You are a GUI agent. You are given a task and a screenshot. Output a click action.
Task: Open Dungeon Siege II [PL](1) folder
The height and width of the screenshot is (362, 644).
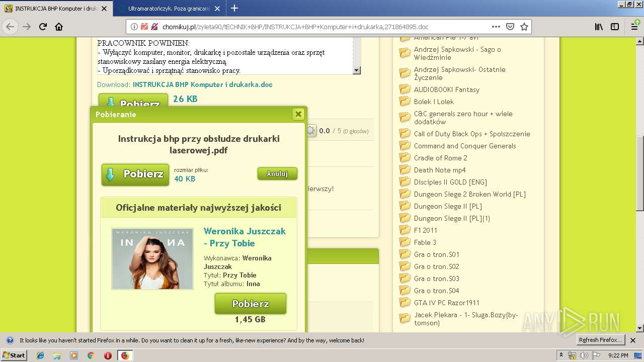pos(452,218)
